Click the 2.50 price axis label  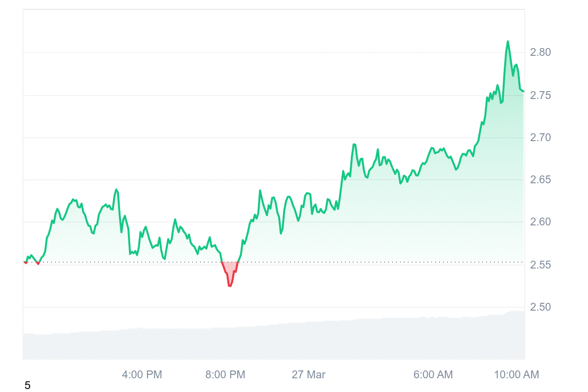click(x=541, y=307)
